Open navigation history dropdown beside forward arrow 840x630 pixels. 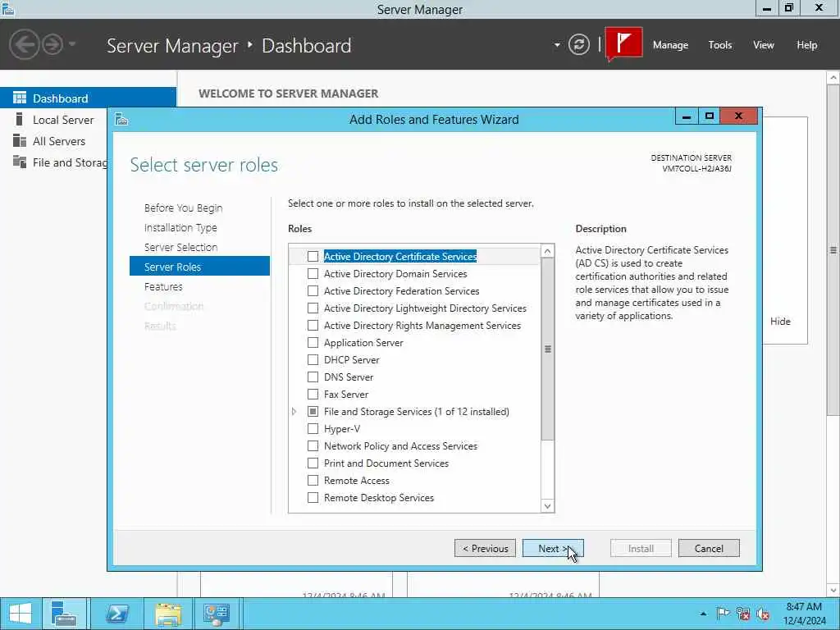(72, 44)
